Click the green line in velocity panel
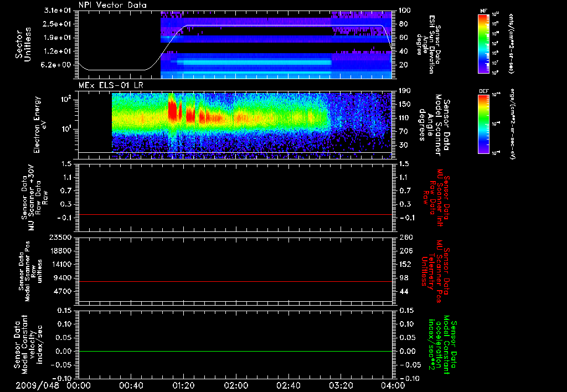The height and width of the screenshot is (392, 567). click(x=235, y=351)
